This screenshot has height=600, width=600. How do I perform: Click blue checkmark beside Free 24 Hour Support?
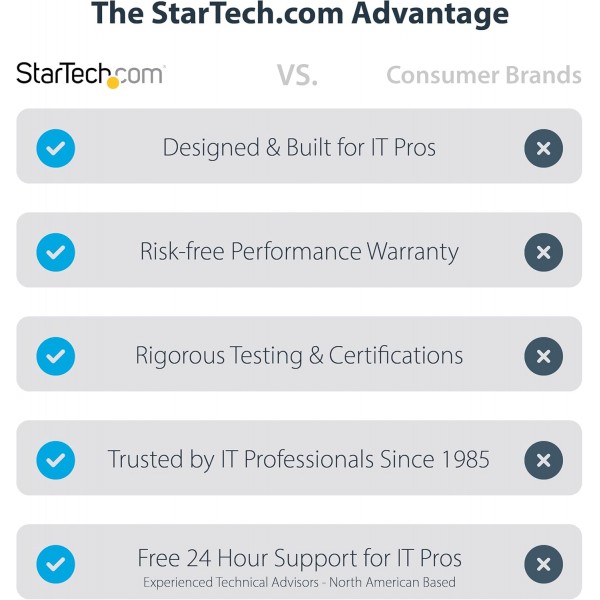[56, 564]
